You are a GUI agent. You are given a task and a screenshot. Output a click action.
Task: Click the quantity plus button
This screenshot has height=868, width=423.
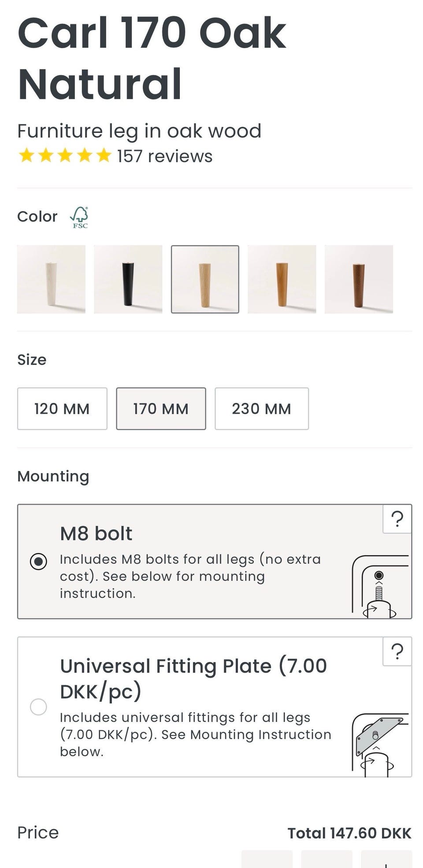pos(386,860)
